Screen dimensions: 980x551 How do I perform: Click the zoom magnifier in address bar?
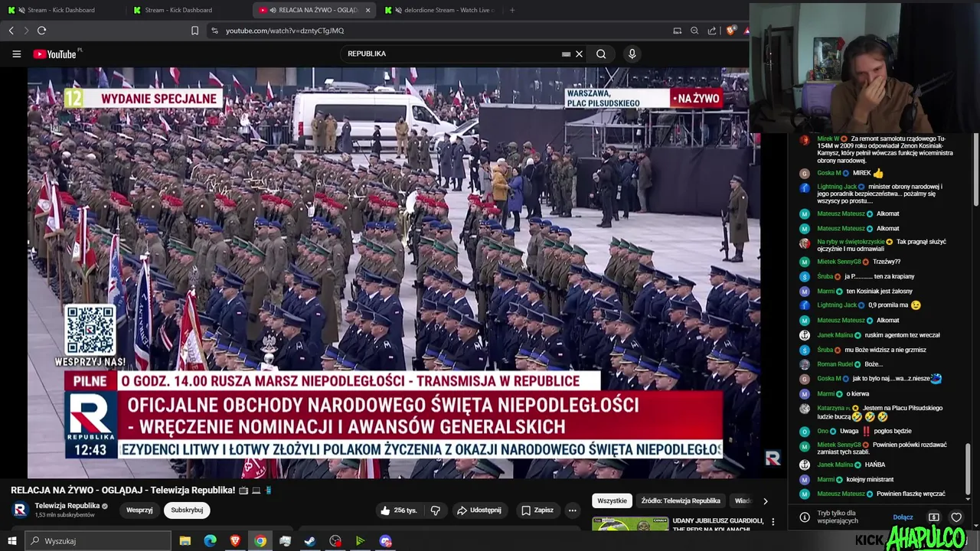(x=694, y=31)
